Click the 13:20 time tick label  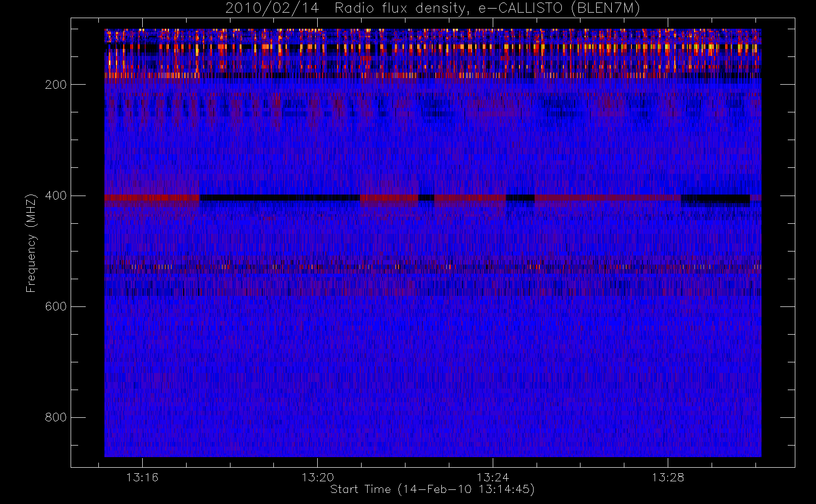tap(318, 477)
